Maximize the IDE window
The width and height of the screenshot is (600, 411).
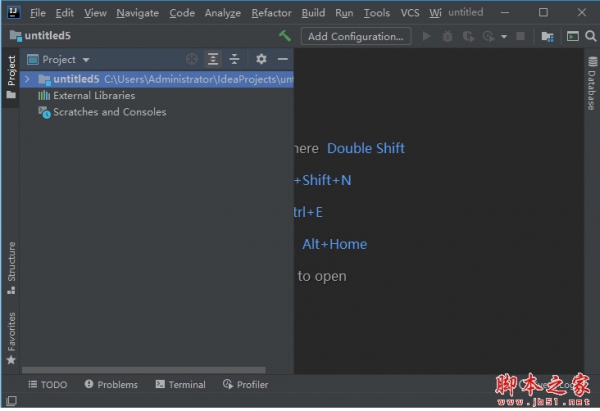click(x=543, y=13)
